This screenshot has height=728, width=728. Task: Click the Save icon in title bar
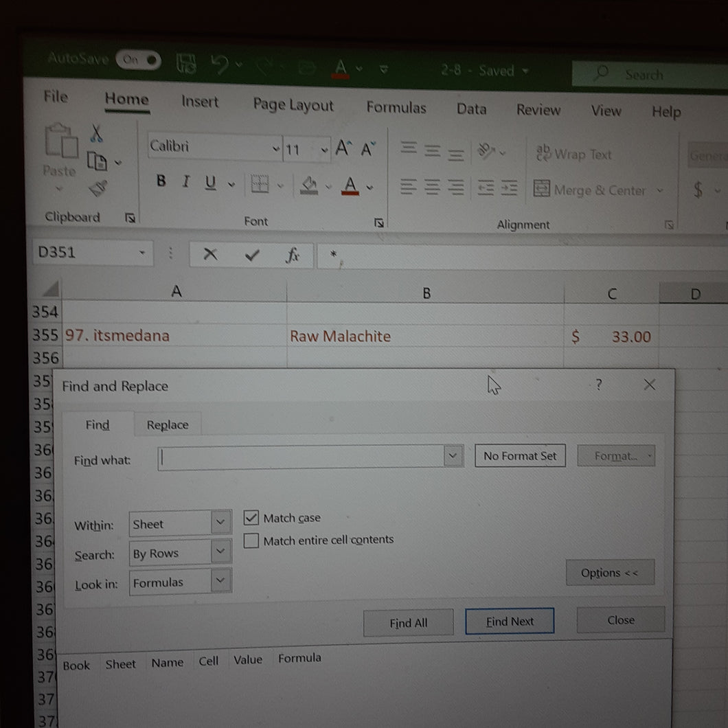[186, 64]
